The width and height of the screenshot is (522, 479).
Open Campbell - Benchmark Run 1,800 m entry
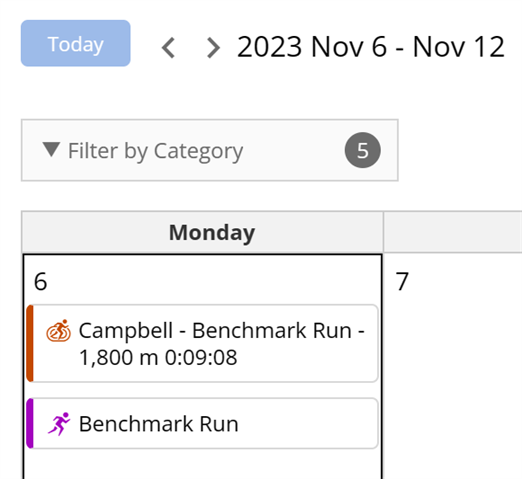(202, 343)
